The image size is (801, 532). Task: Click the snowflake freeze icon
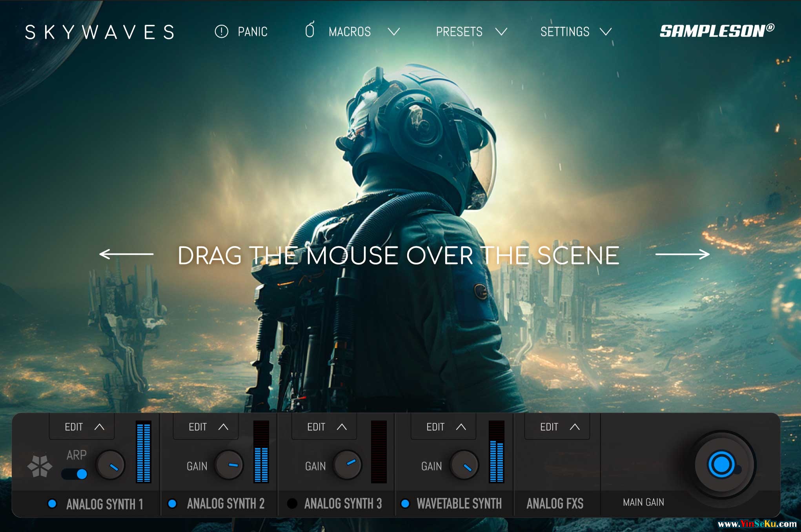click(40, 466)
